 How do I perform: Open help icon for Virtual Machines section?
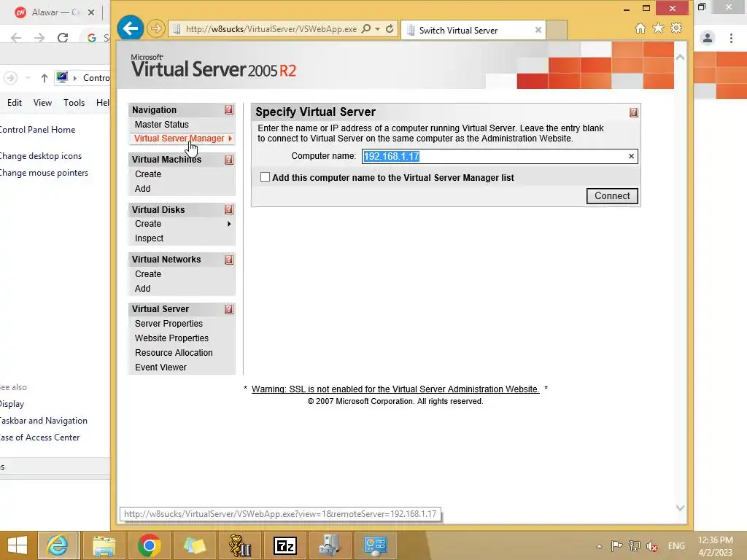228,160
